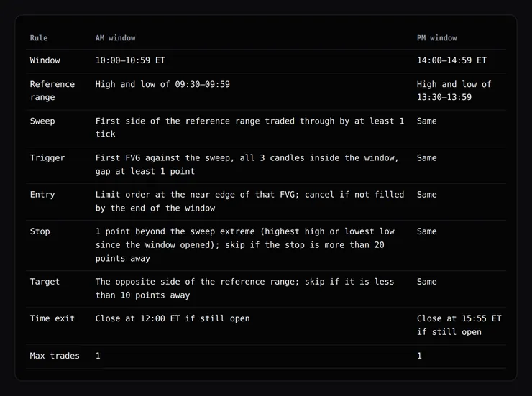Click the AM sweep rule about 1 tick
The width and height of the screenshot is (532, 396).
(x=249, y=127)
